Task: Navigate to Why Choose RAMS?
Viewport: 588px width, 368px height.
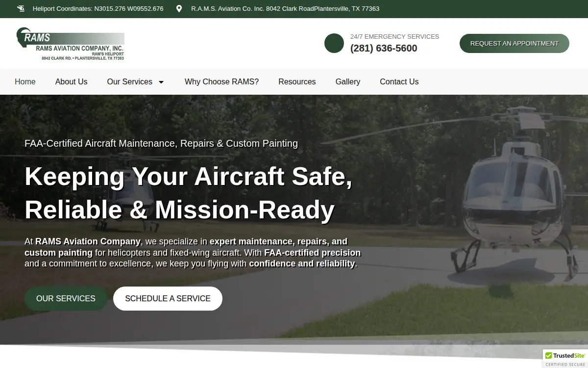Action: tap(221, 82)
